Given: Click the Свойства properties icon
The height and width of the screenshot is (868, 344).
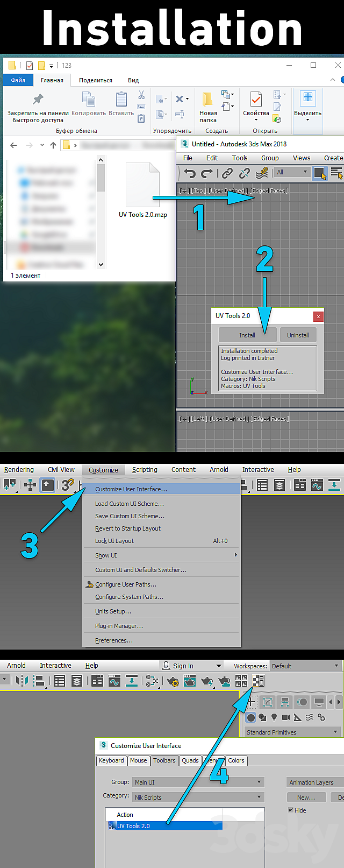Looking at the screenshot, I should point(256,100).
